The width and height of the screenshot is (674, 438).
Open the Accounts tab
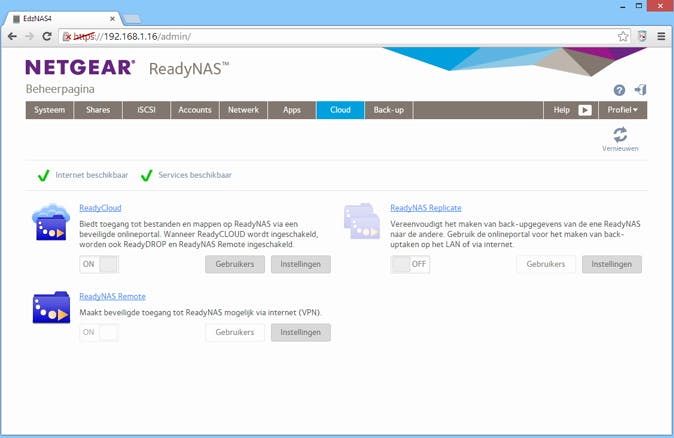(x=195, y=110)
